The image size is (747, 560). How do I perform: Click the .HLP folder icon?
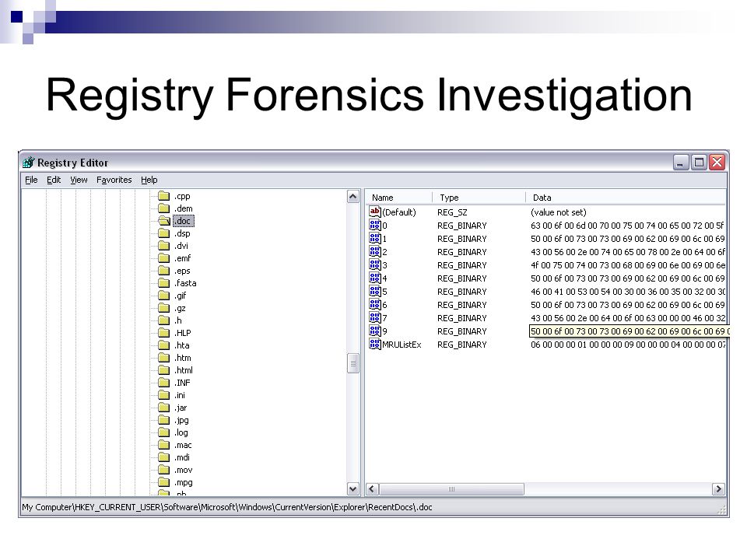(x=164, y=332)
